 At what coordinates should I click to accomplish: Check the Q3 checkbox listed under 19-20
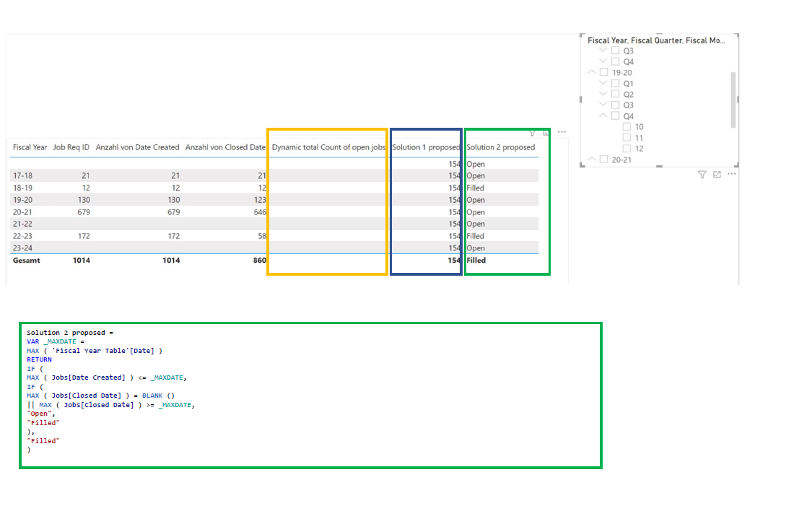coord(615,105)
